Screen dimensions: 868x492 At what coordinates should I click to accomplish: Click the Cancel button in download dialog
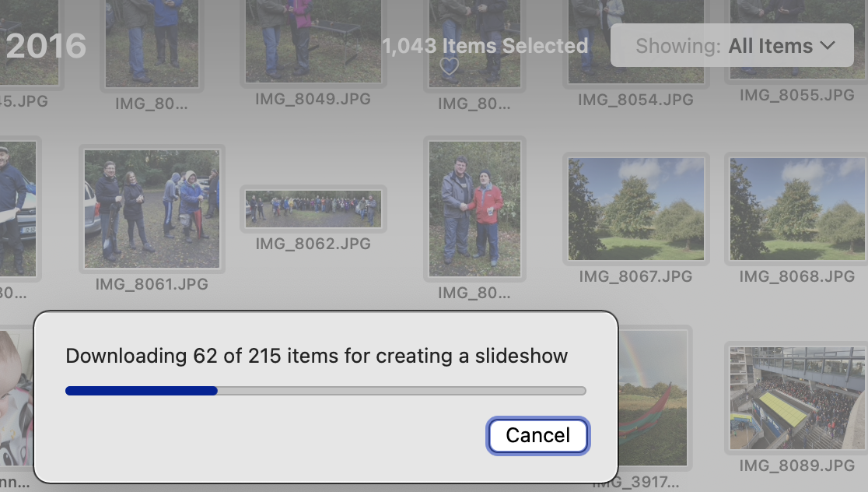pyautogui.click(x=537, y=435)
